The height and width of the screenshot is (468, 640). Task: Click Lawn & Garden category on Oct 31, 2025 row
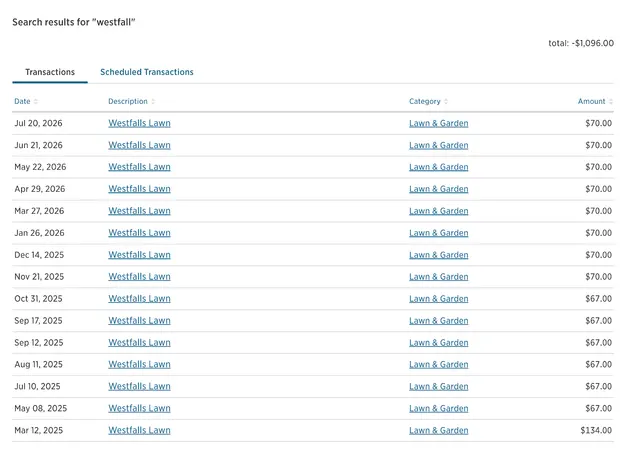(x=439, y=299)
